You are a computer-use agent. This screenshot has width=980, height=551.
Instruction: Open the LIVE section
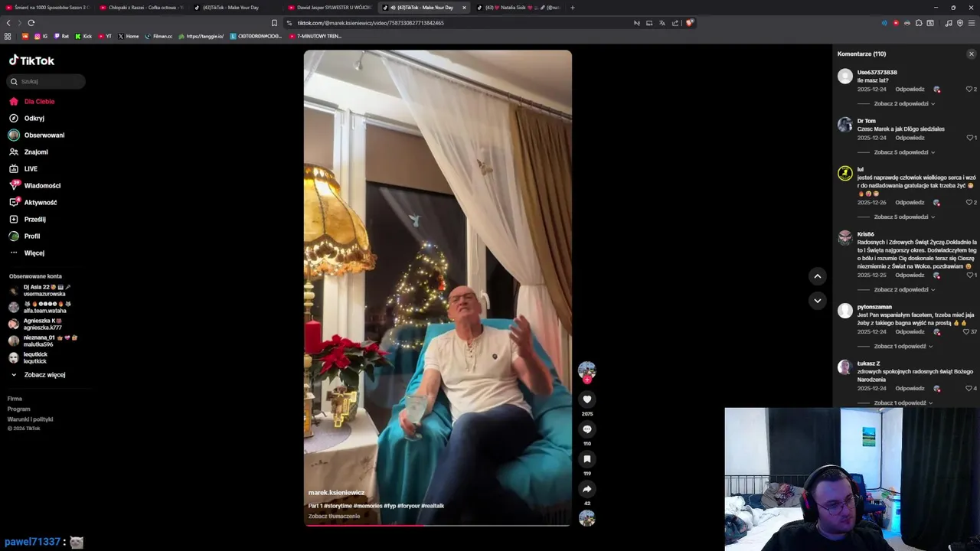click(x=24, y=169)
